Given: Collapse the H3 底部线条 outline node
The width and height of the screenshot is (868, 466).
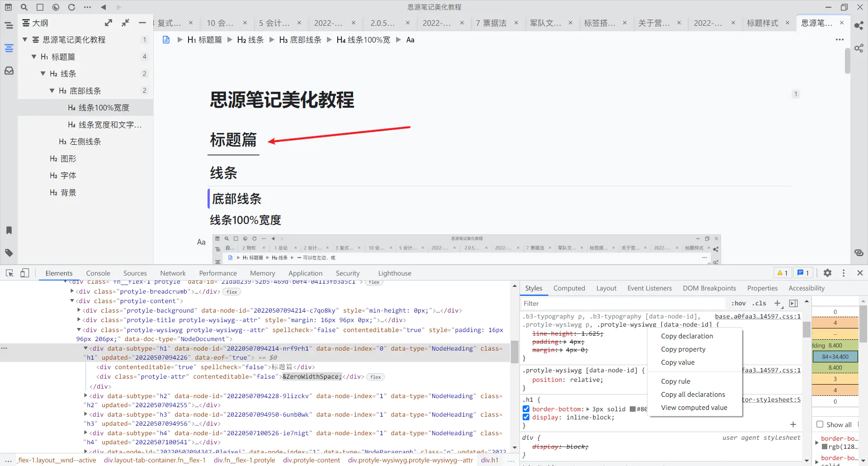Looking at the screenshot, I should [x=52, y=90].
